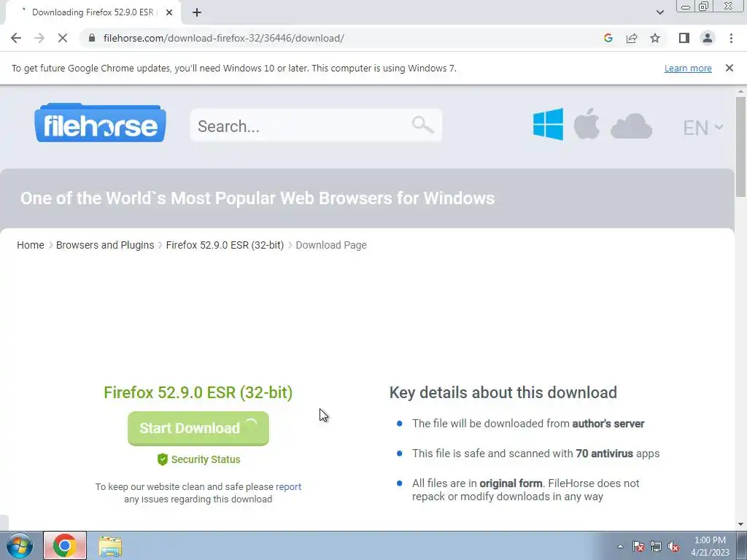The height and width of the screenshot is (560, 747).
Task: Open a new tab with plus button
Action: [x=197, y=12]
